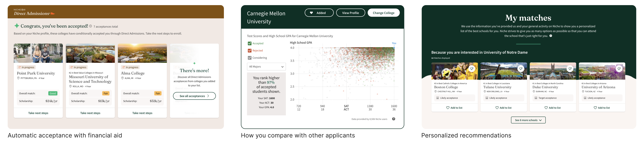Add Duke University to list
Screen dimensions: 644x143
(553, 108)
